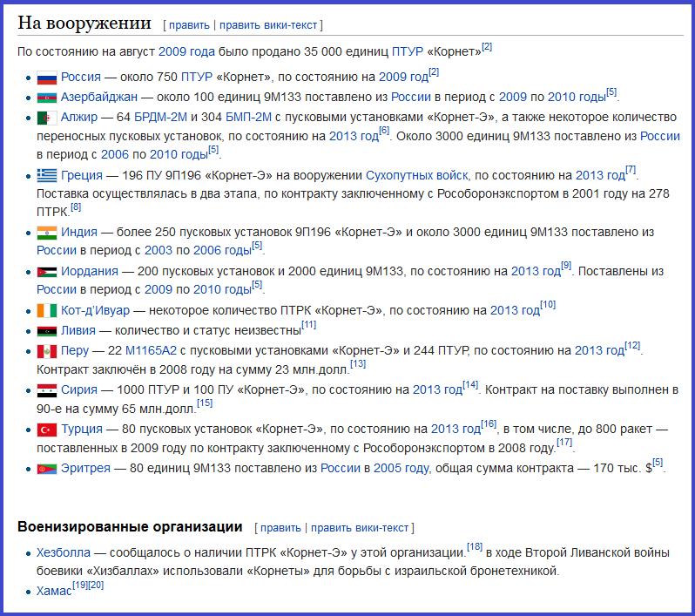Screen dimensions: 695x616
Task: Click the India flag icon
Action: [46, 233]
